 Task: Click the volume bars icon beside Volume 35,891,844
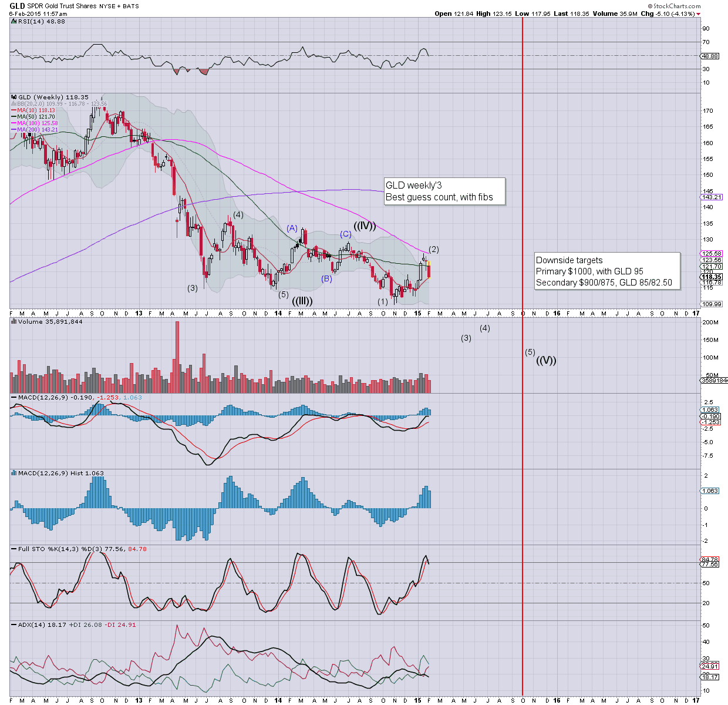pyautogui.click(x=14, y=321)
